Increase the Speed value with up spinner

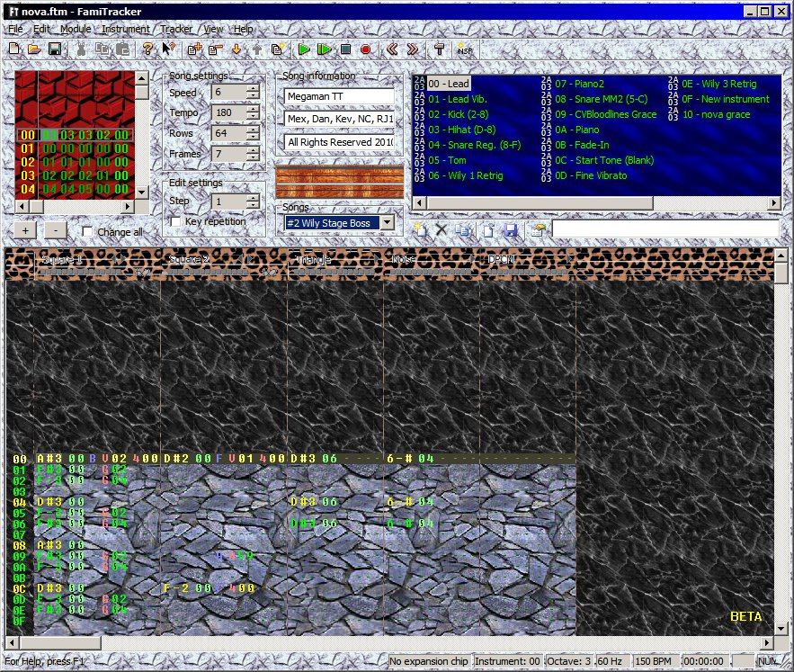253,88
